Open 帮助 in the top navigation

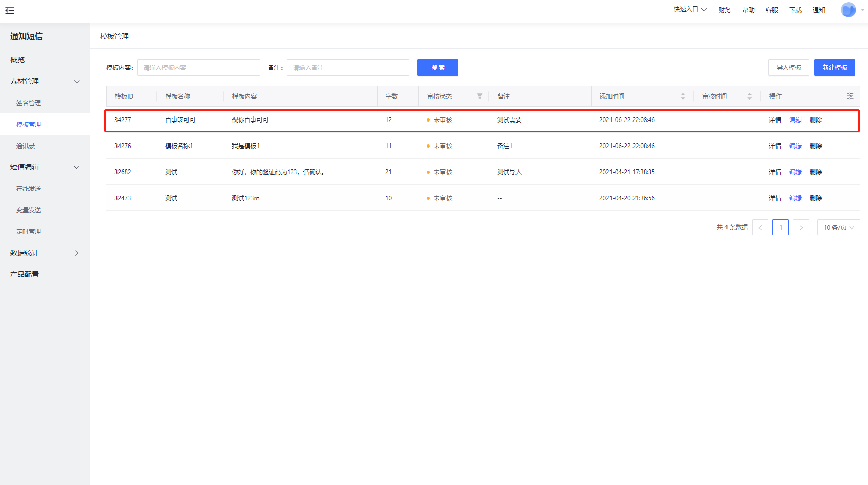pyautogui.click(x=748, y=10)
